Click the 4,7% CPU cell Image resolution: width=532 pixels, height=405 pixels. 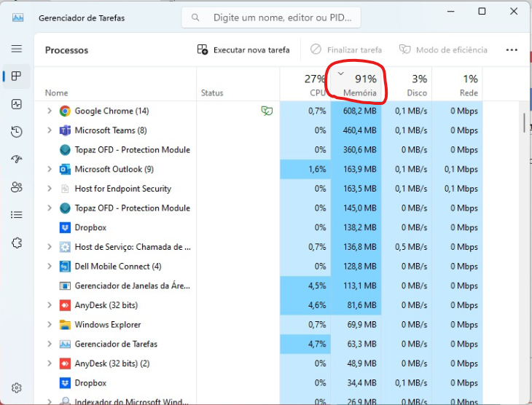click(x=305, y=344)
